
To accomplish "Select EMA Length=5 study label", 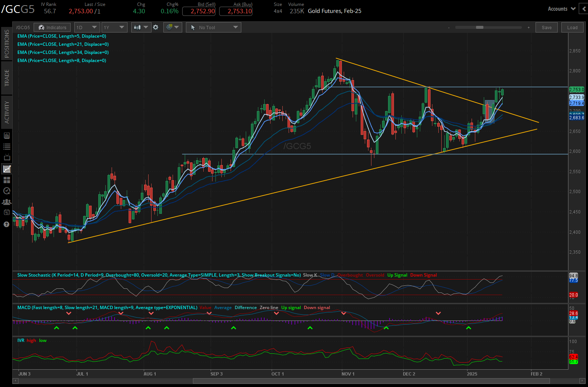I will [62, 36].
